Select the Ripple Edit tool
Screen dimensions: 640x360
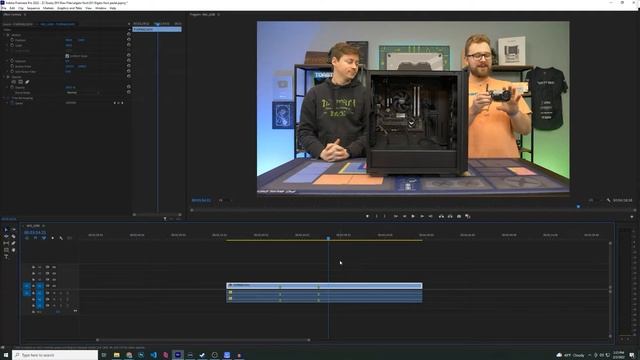pos(6,236)
